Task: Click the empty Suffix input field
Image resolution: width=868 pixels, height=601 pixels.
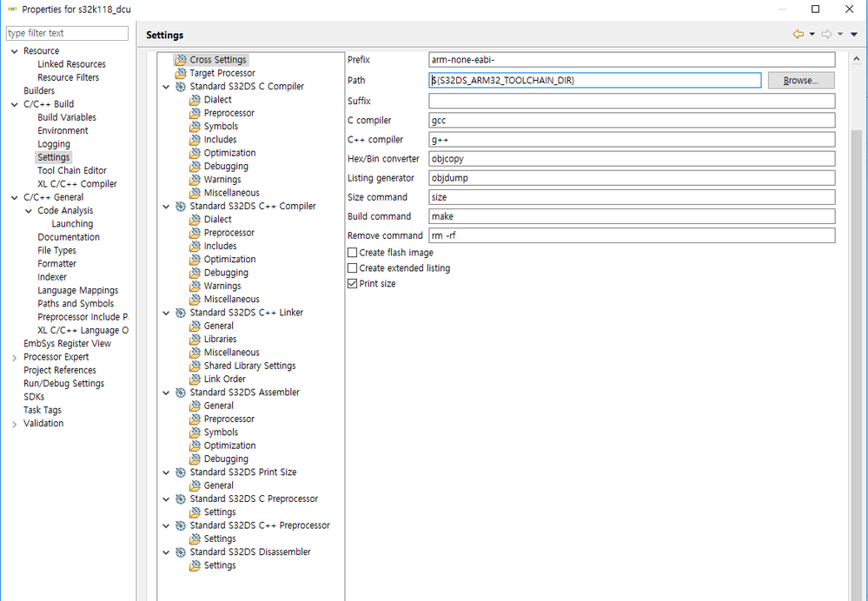Action: [632, 101]
